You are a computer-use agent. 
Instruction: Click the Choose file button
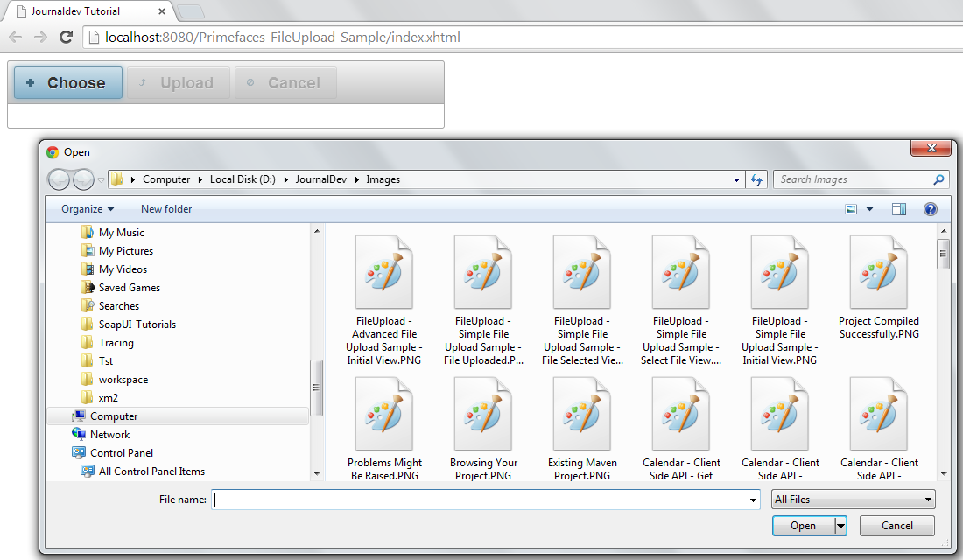pos(68,83)
